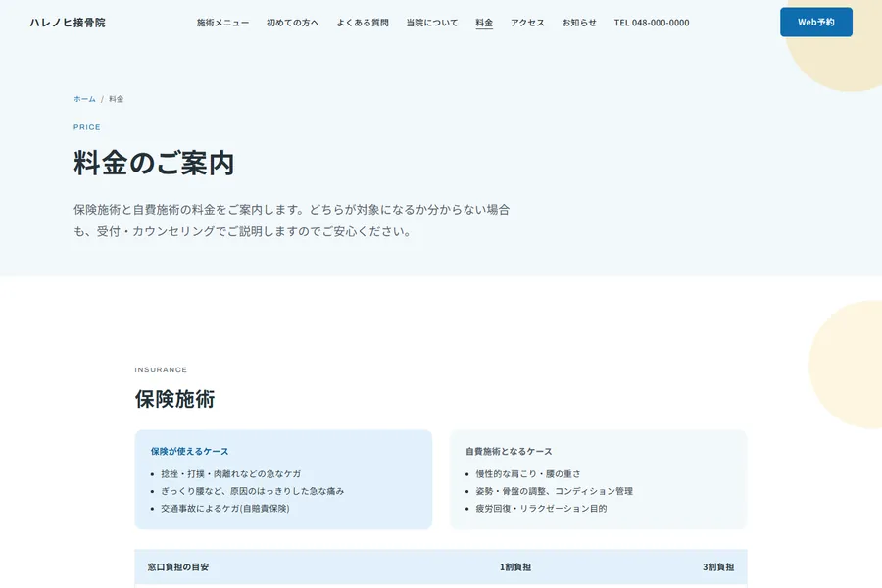The height and width of the screenshot is (588, 882).
Task: Click 捻挫・打撲・肉離れなどの急なケガ list item
Action: [x=230, y=473]
